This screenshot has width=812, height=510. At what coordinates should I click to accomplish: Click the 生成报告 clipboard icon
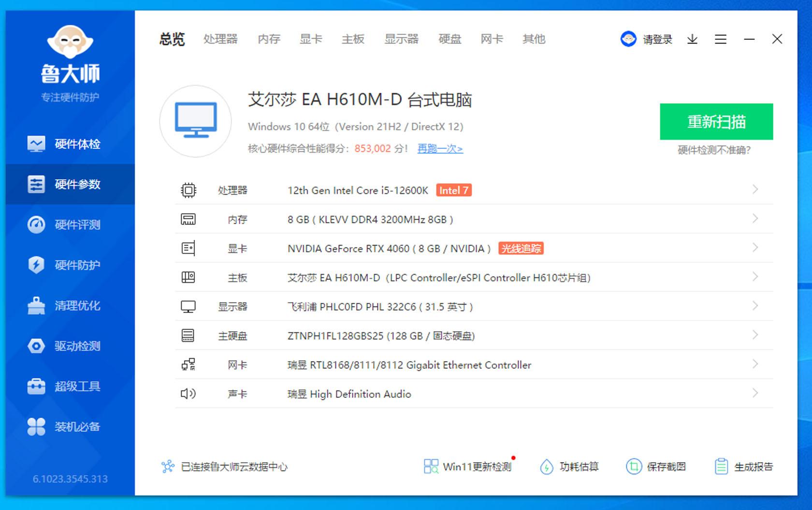coord(721,466)
